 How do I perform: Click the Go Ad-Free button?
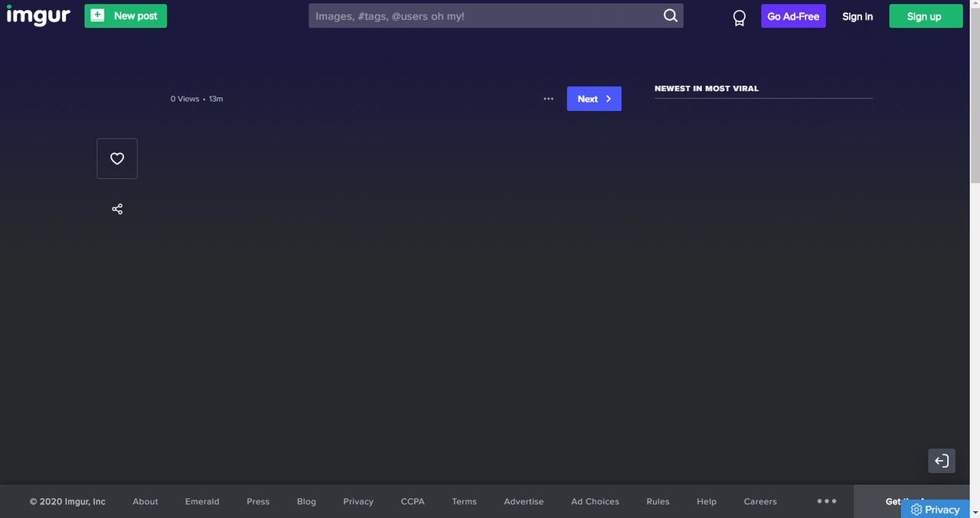[793, 16]
